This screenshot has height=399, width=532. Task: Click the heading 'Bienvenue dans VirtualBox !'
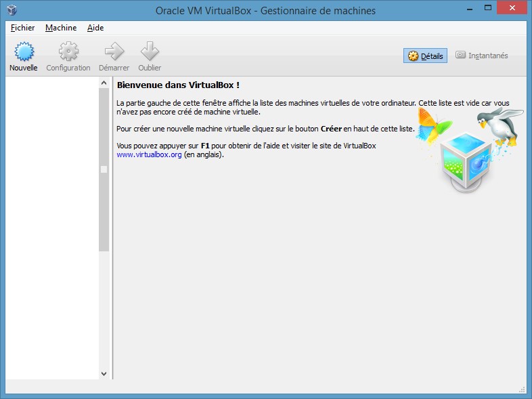[178, 85]
